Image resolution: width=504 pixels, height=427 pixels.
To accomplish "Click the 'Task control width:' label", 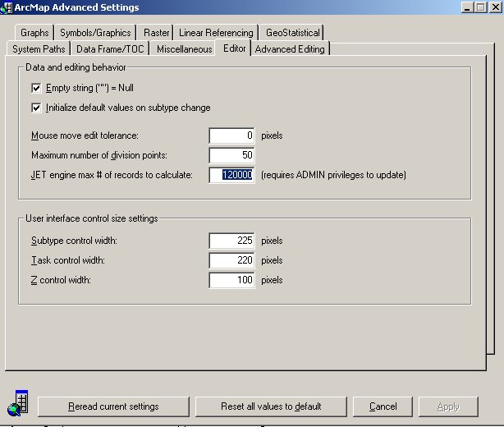I will click(x=68, y=260).
